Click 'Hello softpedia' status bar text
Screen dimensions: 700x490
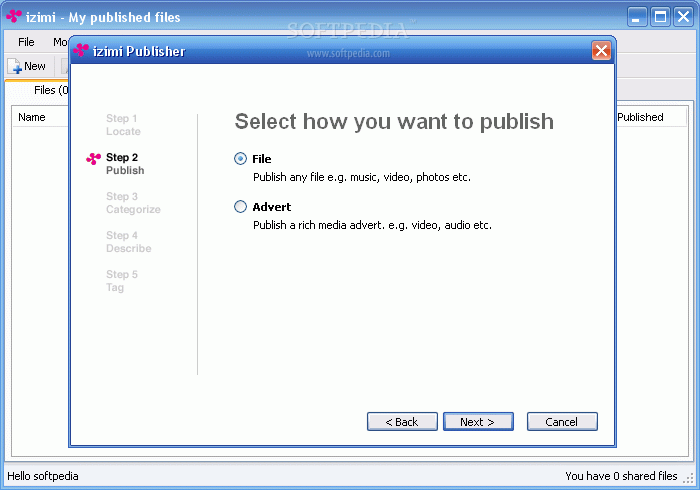coord(43,476)
